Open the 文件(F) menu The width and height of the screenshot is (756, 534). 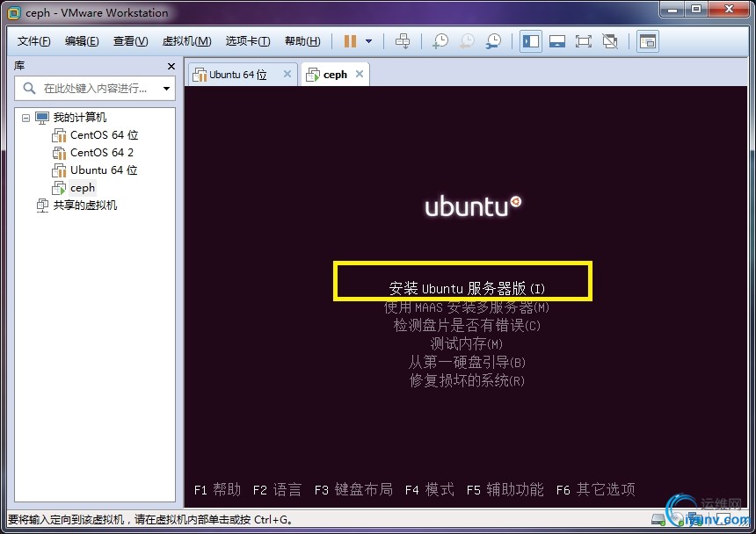coord(33,41)
